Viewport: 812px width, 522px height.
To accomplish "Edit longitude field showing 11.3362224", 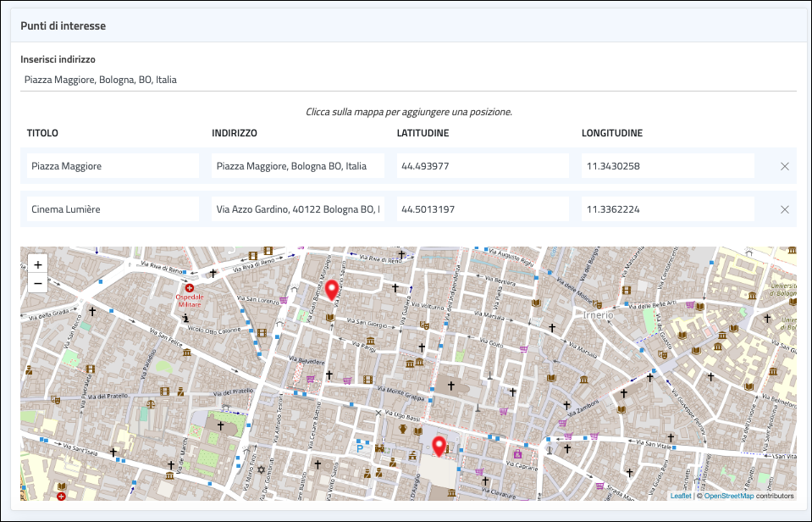I will pos(667,208).
